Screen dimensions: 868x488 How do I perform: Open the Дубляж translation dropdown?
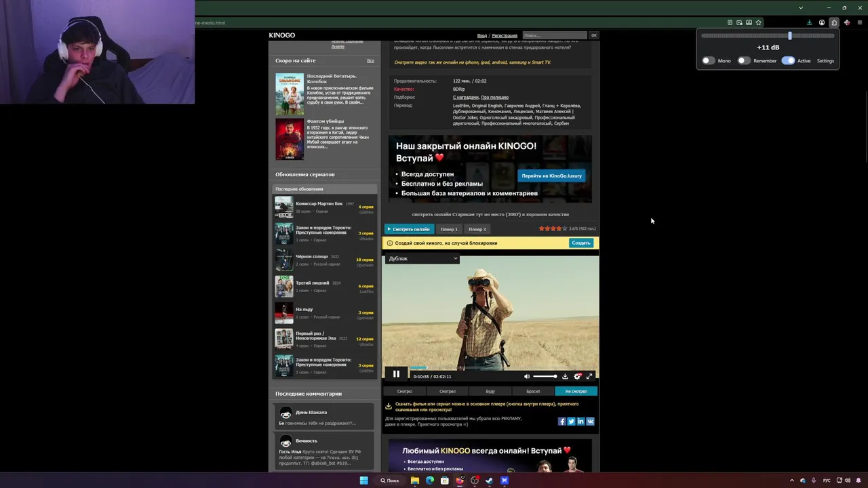422,258
